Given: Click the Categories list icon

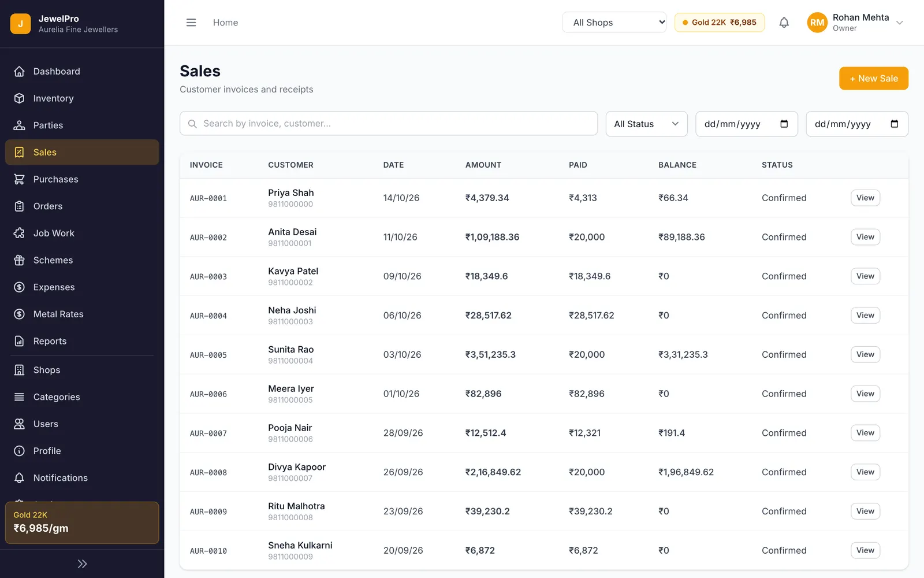Looking at the screenshot, I should click(19, 397).
